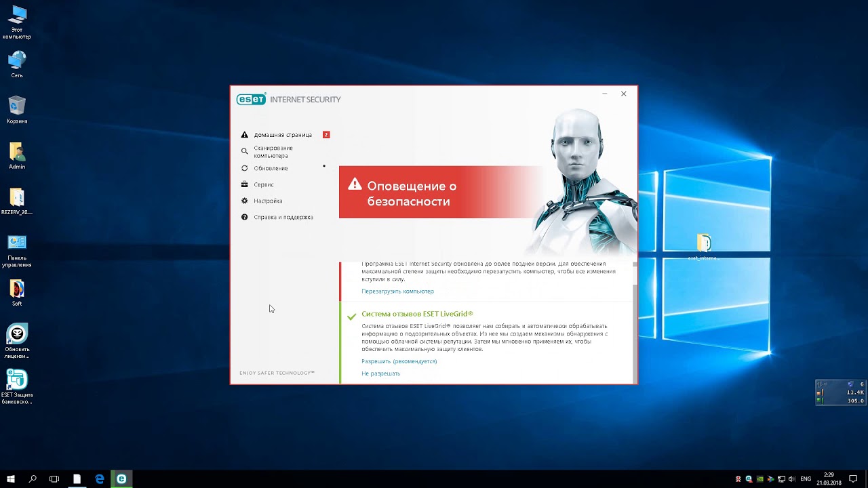Click the network meter gadget on desktop

pos(840,392)
